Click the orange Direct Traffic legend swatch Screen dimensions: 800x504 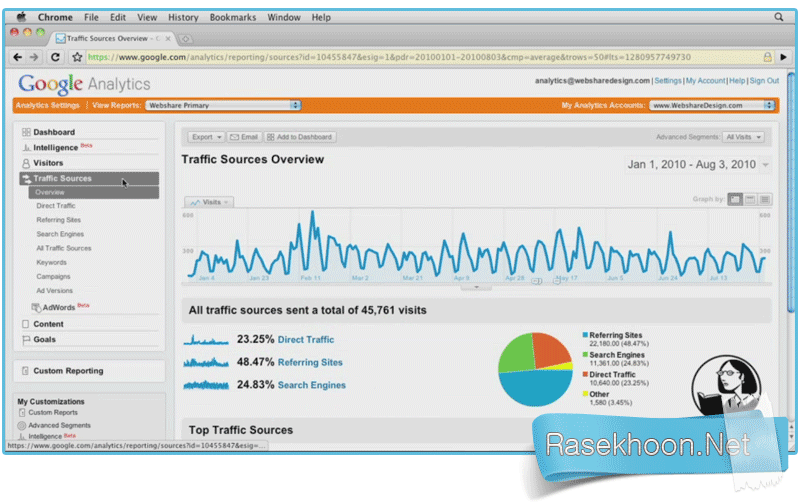pos(585,374)
